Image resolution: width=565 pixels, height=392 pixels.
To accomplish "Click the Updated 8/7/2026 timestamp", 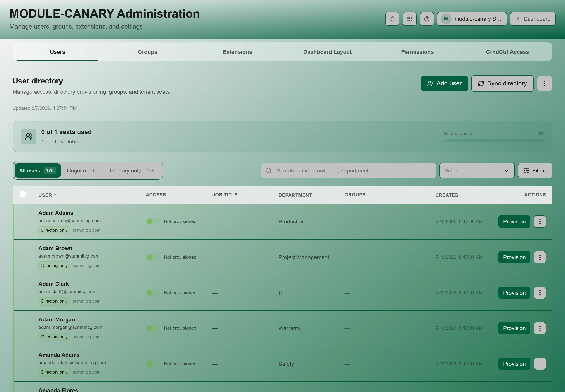I will click(45, 108).
